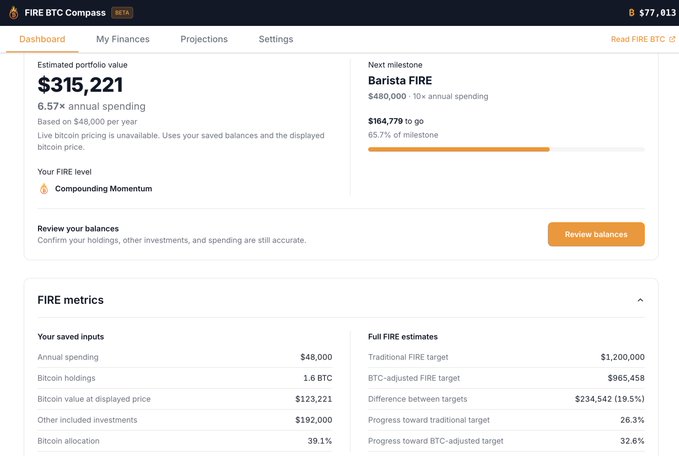Click the Next milestone label
679x456 pixels.
coord(395,65)
